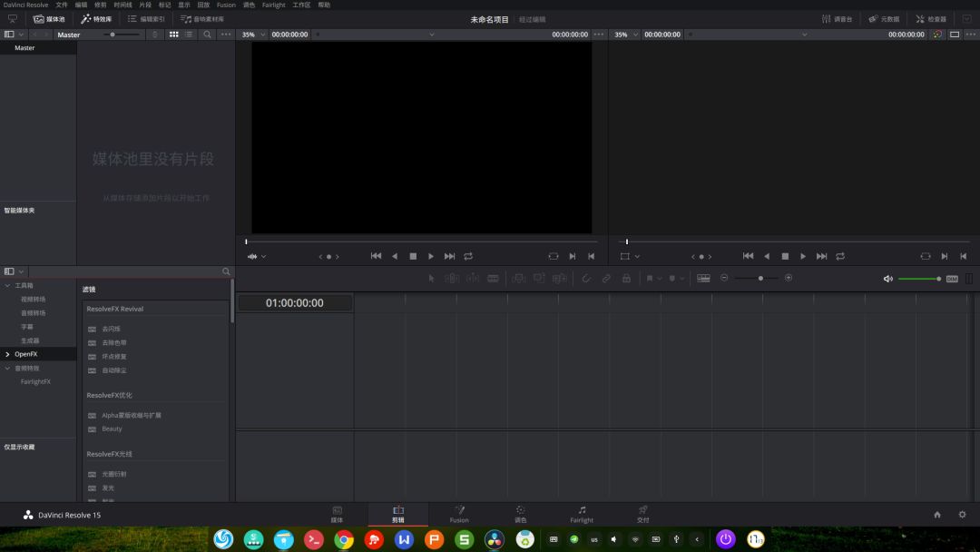Click the timeline zoom-in plus icon
Viewport: 980px width, 552px height.
[x=789, y=278]
